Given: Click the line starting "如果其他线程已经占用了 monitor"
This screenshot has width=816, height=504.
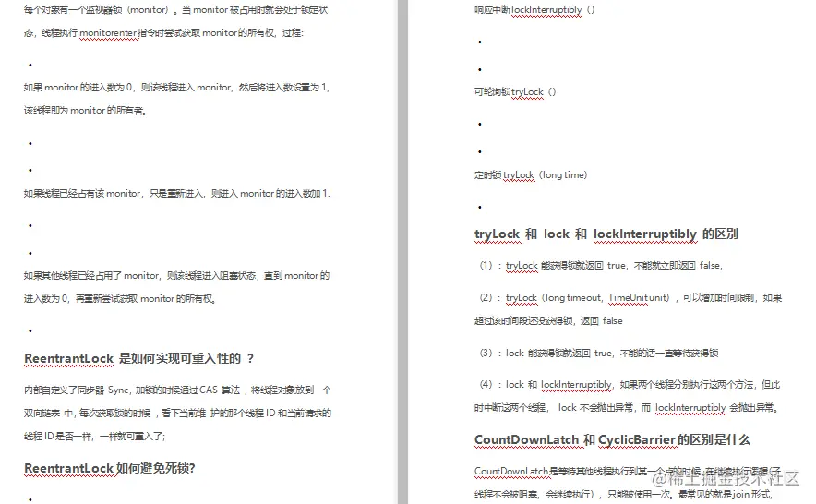Looking at the screenshot, I should [176, 275].
